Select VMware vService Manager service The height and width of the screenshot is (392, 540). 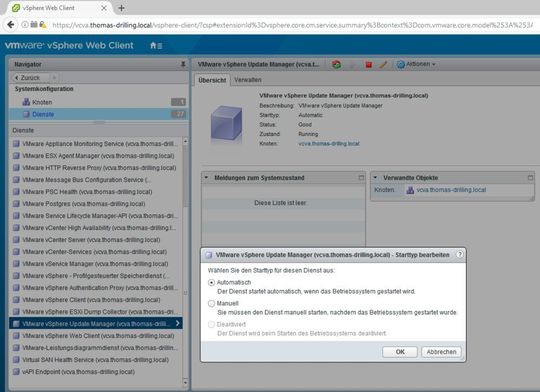click(x=96, y=264)
